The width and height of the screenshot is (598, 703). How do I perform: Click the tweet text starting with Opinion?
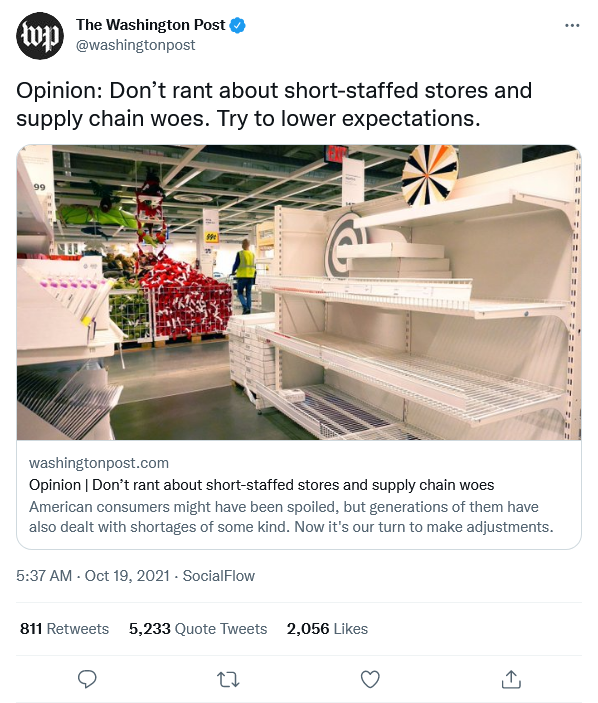coord(274,104)
